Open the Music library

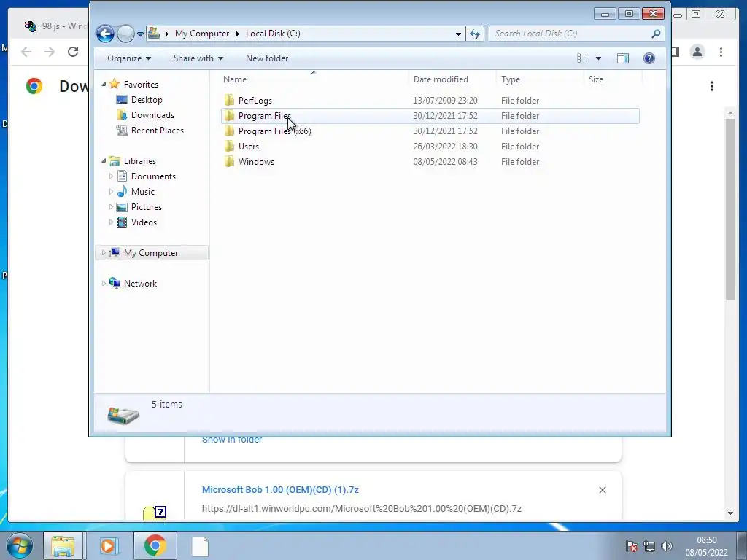[143, 192]
